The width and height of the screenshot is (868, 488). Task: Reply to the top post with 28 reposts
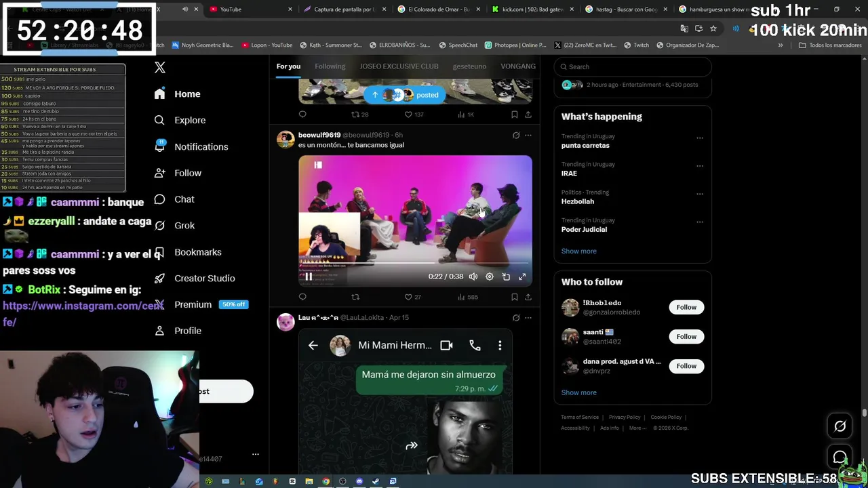(x=302, y=115)
